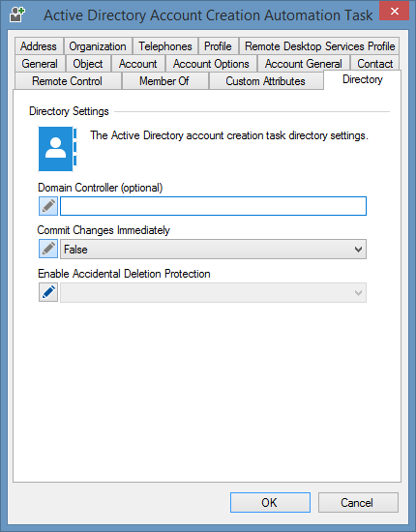Click the arrow on the False combo box
This screenshot has width=416, height=532.
click(358, 250)
